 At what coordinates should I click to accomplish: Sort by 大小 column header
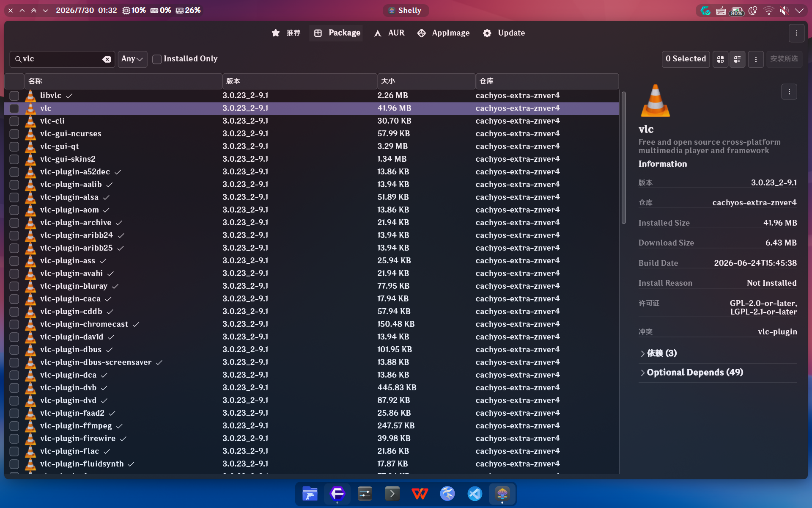coord(426,81)
